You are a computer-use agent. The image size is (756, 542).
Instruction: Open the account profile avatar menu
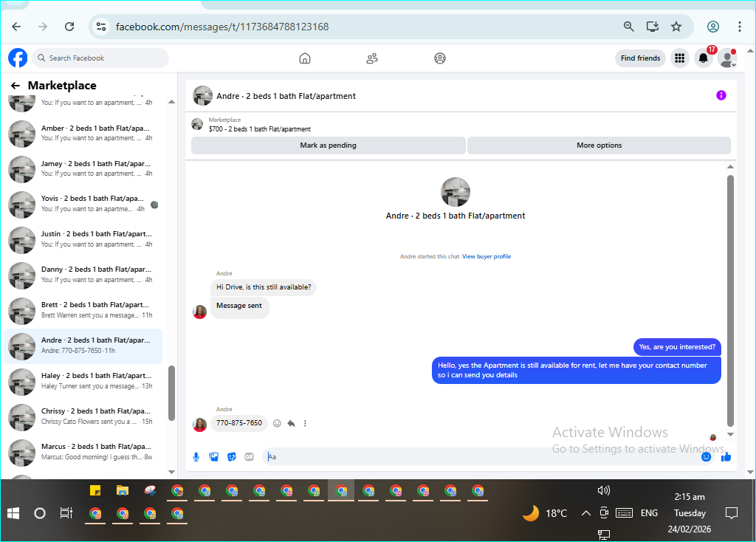point(727,58)
